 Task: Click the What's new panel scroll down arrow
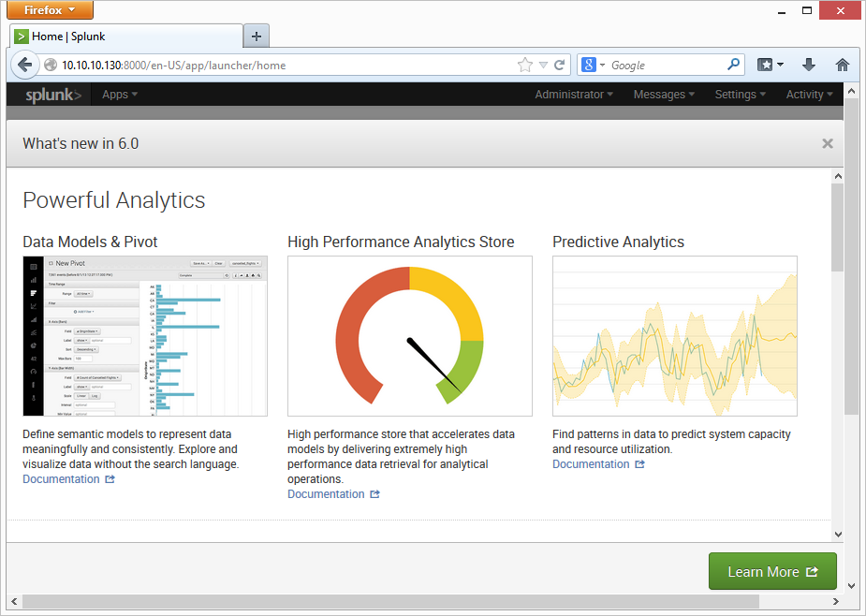click(838, 535)
